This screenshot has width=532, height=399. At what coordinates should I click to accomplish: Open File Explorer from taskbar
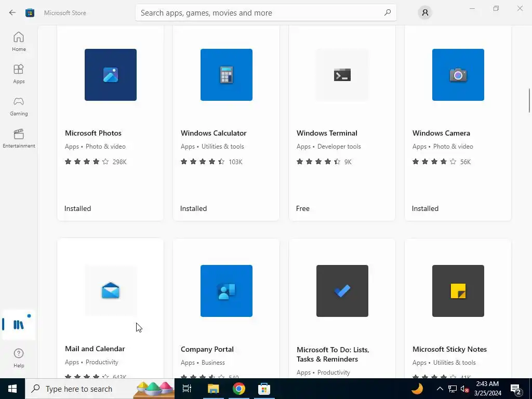(x=214, y=389)
